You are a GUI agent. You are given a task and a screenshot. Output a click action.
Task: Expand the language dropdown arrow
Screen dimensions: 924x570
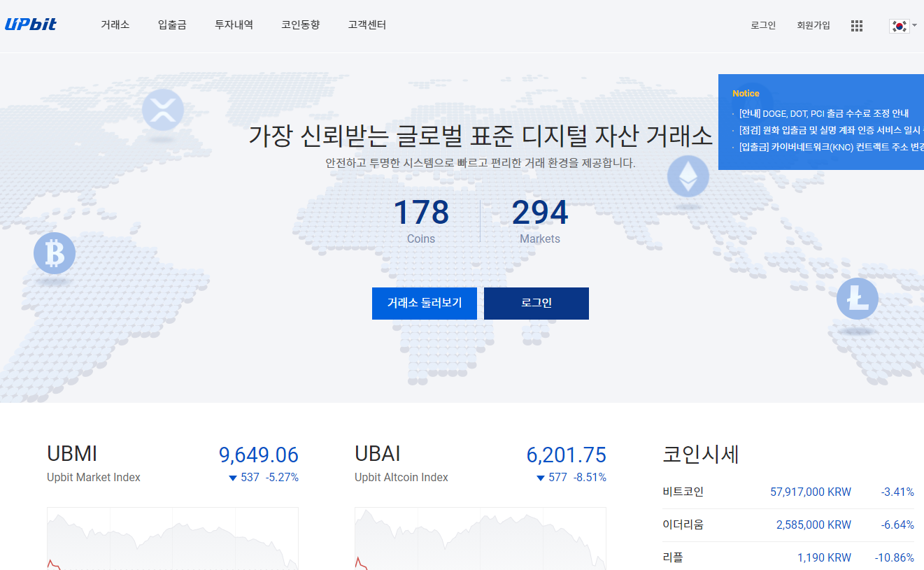[915, 25]
